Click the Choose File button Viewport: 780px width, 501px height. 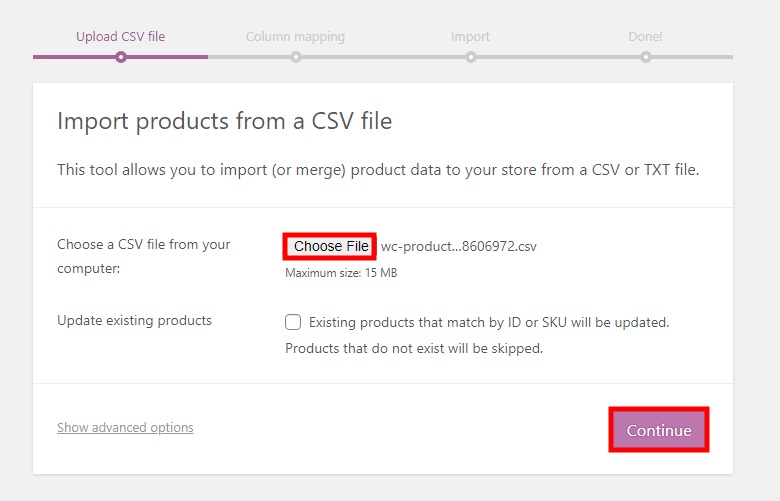(331, 246)
